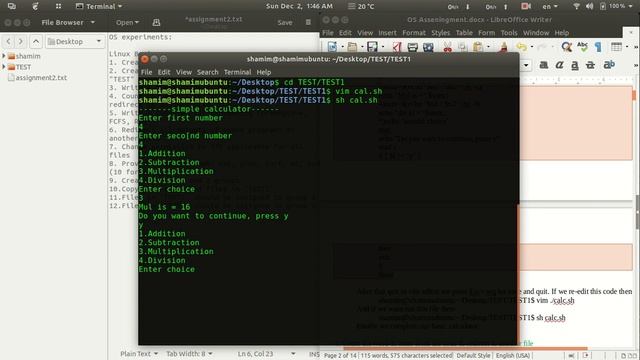
Task: Toggle INS insert mode in gedit status bar
Action: coord(314,354)
